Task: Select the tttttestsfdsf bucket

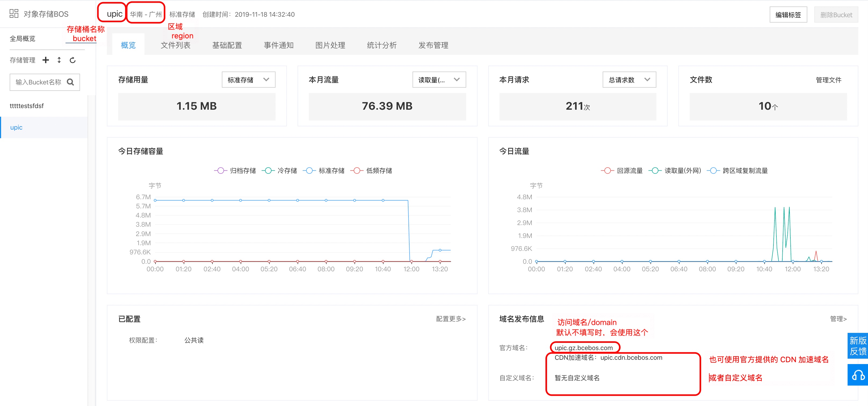Action: click(x=27, y=106)
